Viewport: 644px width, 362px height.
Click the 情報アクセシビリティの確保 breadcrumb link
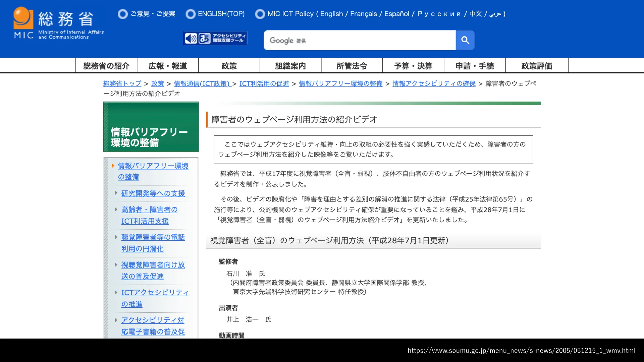434,84
